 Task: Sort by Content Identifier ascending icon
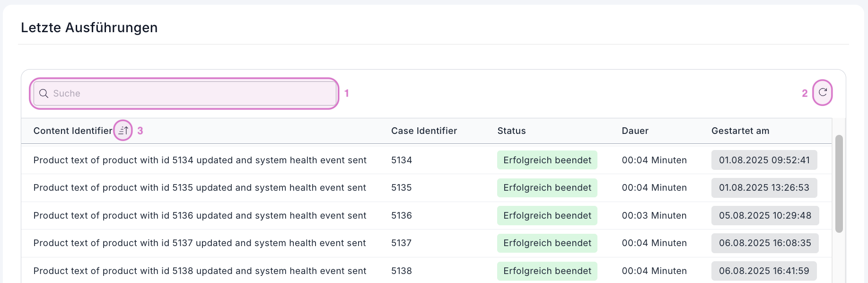tap(123, 131)
